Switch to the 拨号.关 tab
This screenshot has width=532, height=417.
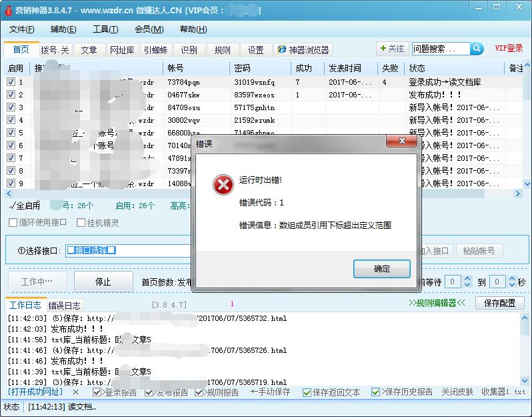pyautogui.click(x=55, y=50)
